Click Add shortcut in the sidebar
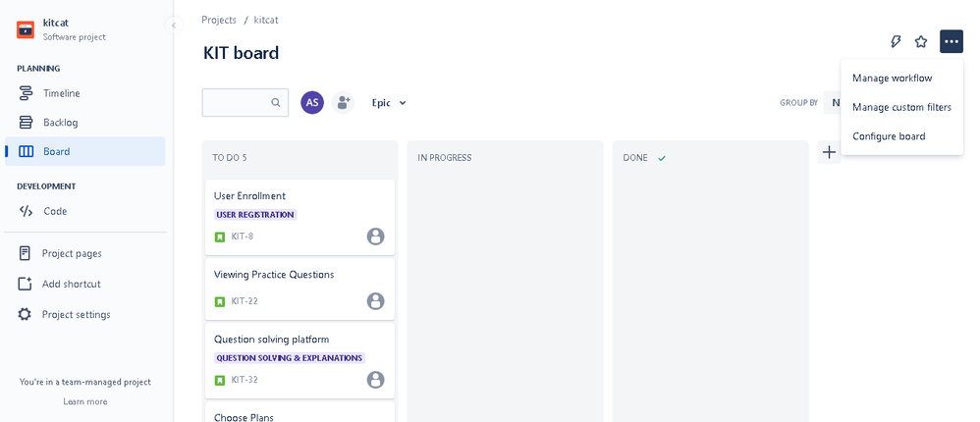This screenshot has width=980, height=422. [85, 284]
